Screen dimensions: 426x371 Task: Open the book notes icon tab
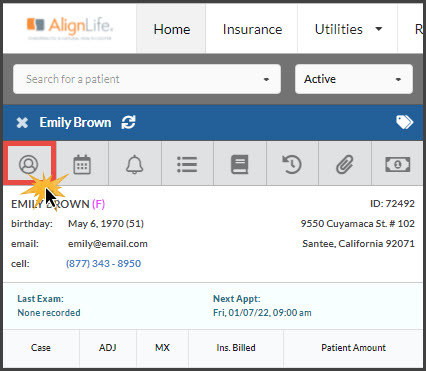[x=240, y=164]
